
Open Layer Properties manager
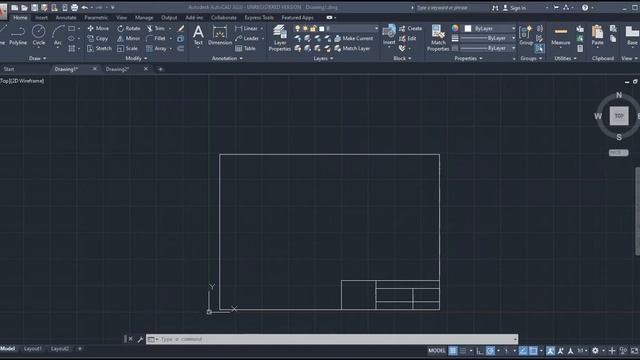280,38
